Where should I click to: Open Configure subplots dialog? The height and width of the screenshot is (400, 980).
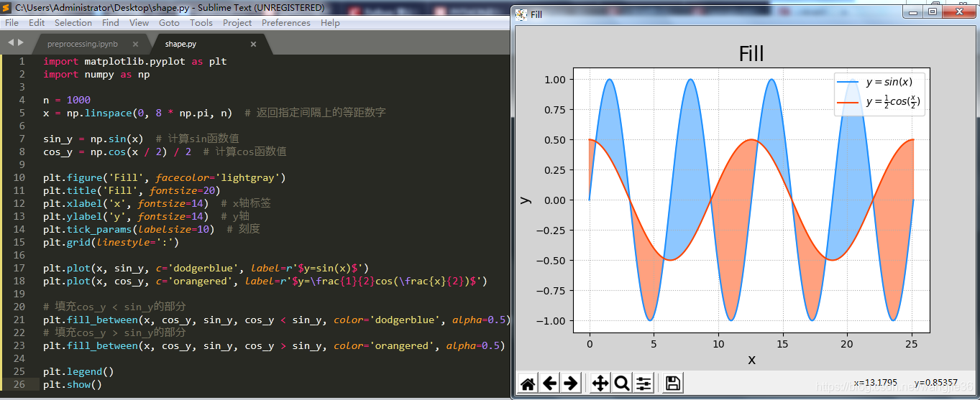point(644,383)
